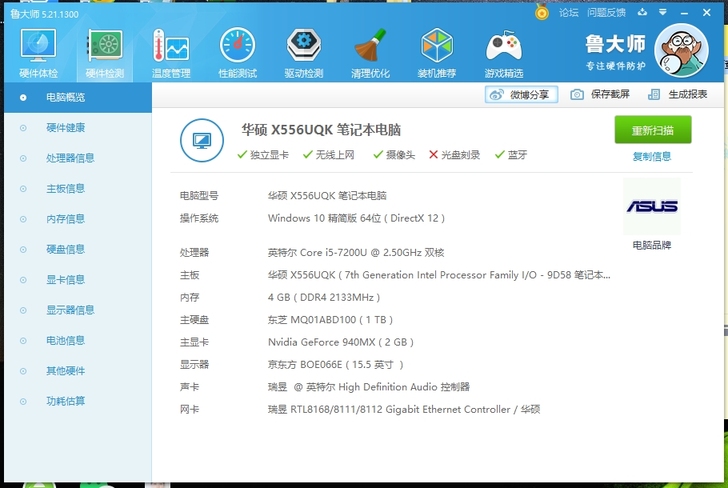The width and height of the screenshot is (728, 488).
Task: Click the 摄像头 feature indicator
Action: [394, 155]
